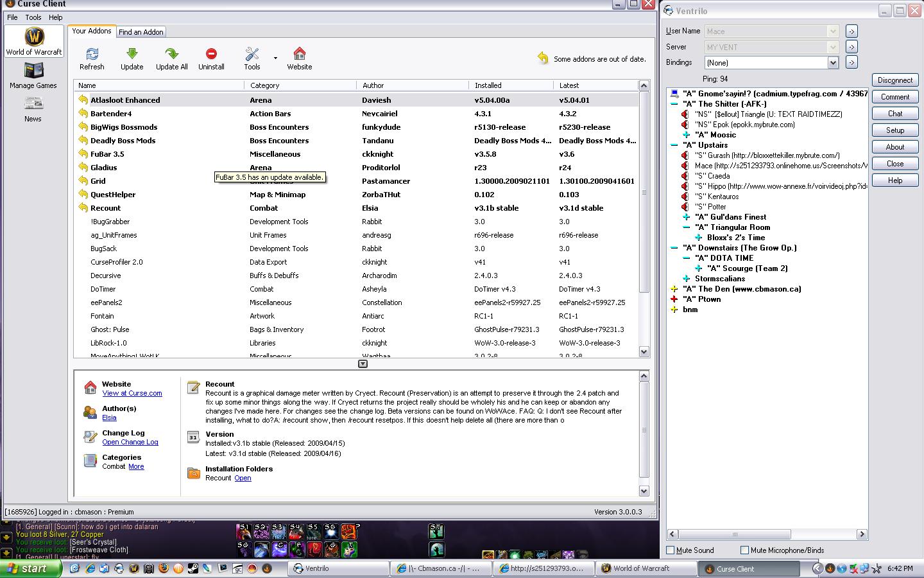Enable the Mute Sound checkbox
The height and width of the screenshot is (578, 924).
(671, 550)
